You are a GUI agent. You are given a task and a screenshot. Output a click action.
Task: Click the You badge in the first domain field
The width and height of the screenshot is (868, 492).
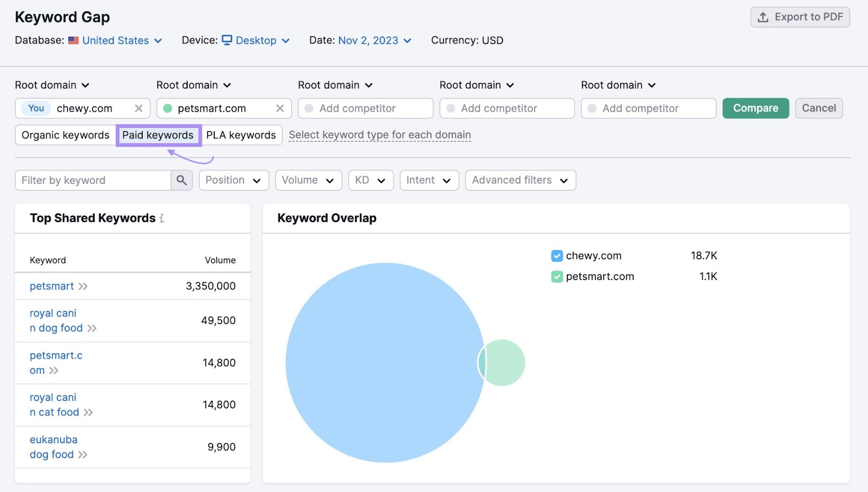[x=36, y=108]
